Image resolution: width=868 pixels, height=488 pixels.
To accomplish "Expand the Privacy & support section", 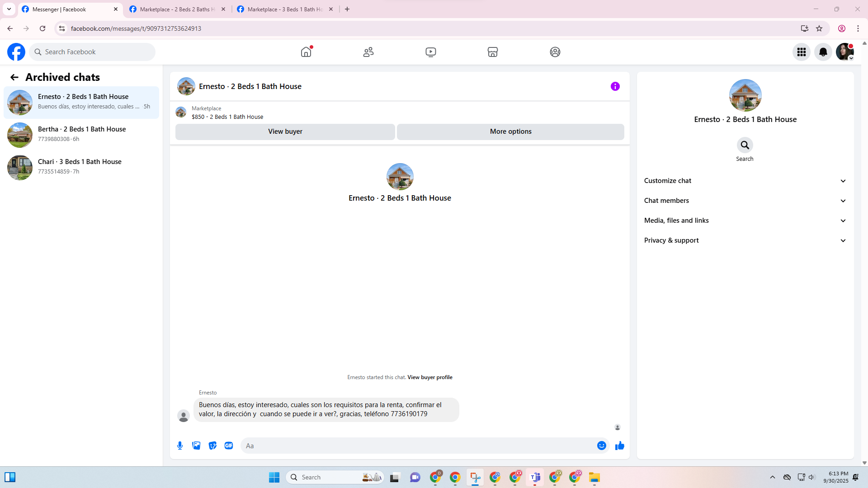I will coord(745,240).
